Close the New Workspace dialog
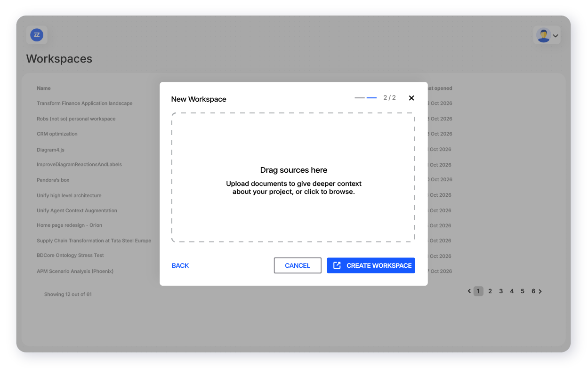This screenshot has height=368, width=588. point(411,98)
